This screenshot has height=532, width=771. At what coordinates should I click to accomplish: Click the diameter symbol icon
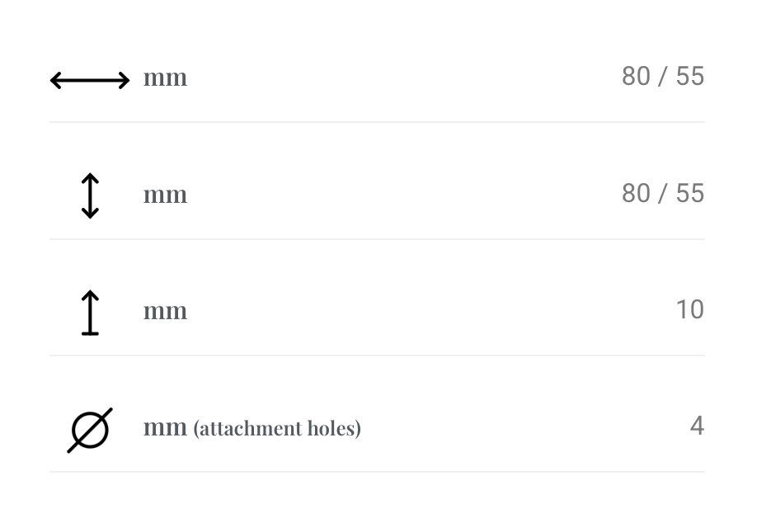tap(90, 430)
